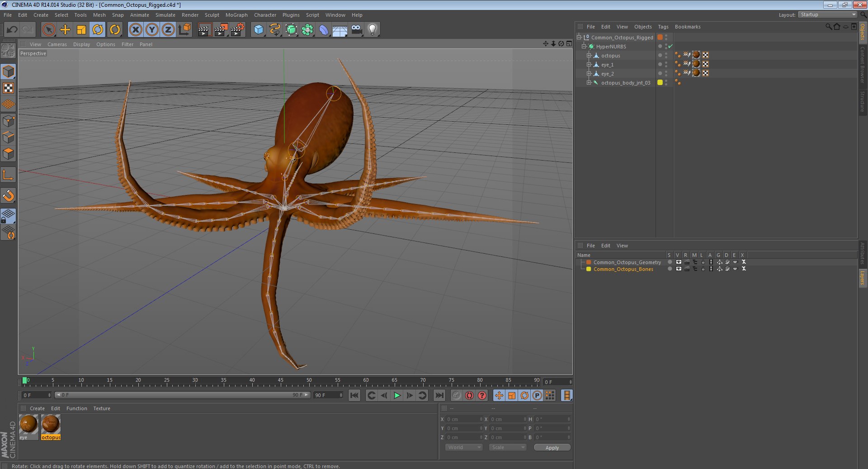Add a camera object
The width and height of the screenshot is (868, 469).
[356, 30]
